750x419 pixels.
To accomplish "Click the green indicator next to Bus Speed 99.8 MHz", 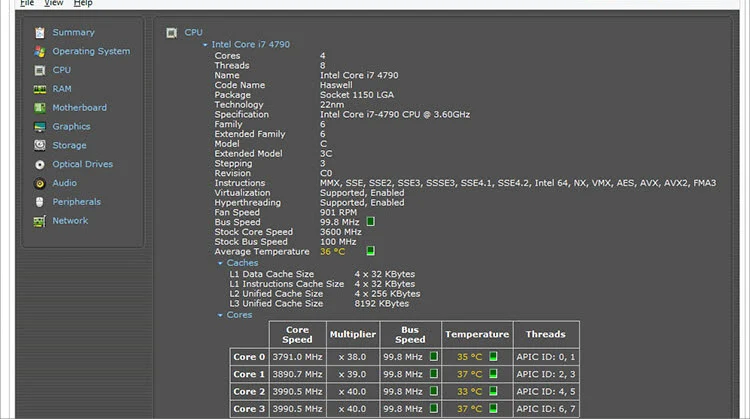I will [370, 221].
